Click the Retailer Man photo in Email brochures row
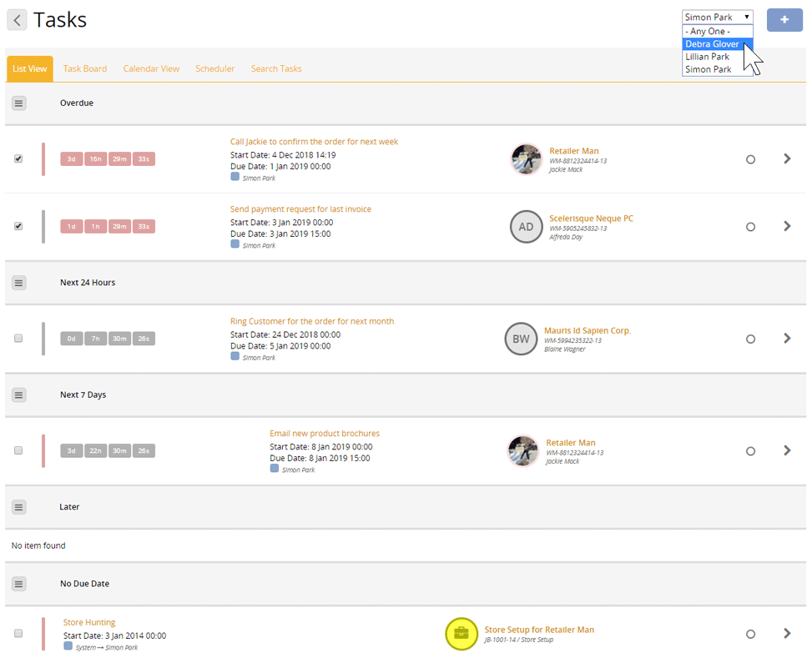 [523, 451]
